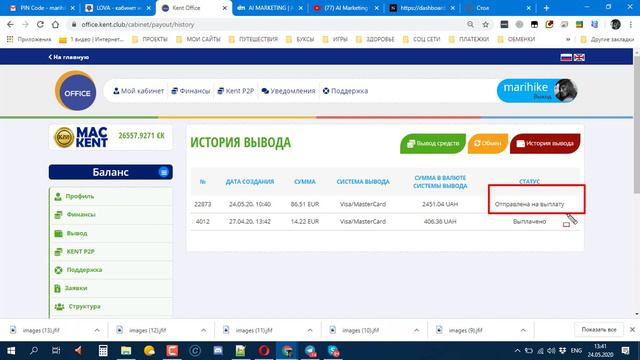Switch language with the UK flag

(579, 57)
